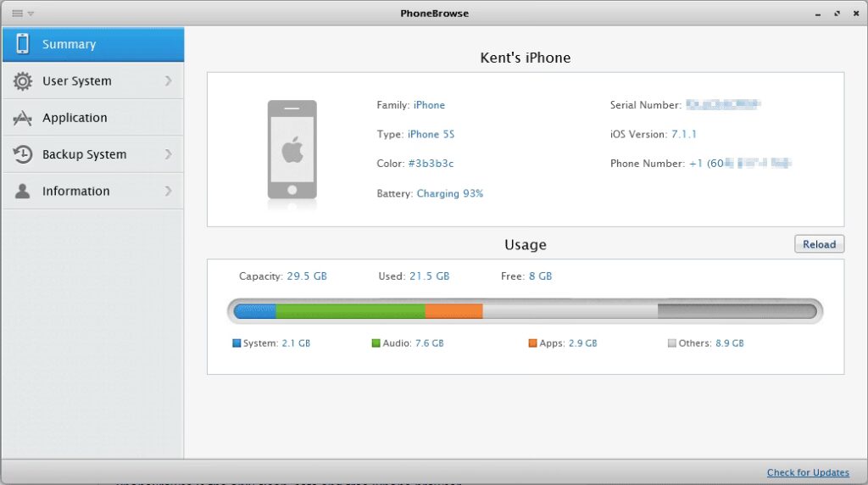Click the phone icon beside Summary
The height and width of the screenshot is (485, 868).
23,44
